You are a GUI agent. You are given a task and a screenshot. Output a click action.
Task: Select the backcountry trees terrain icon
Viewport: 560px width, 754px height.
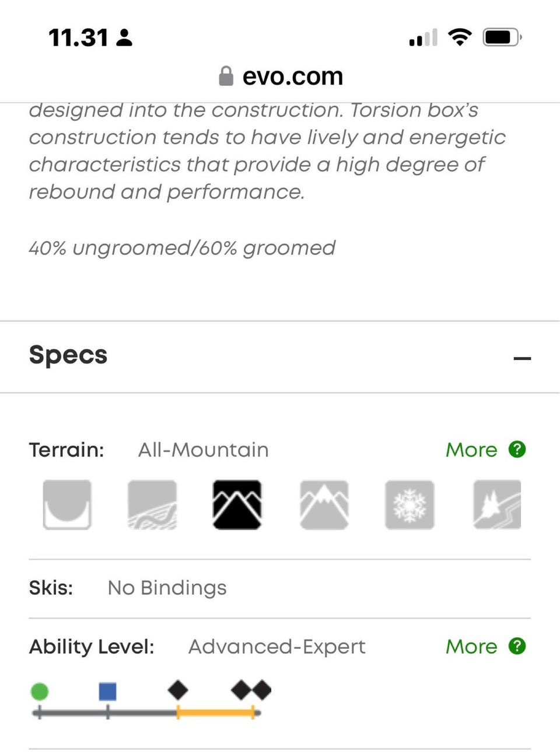coord(497,505)
